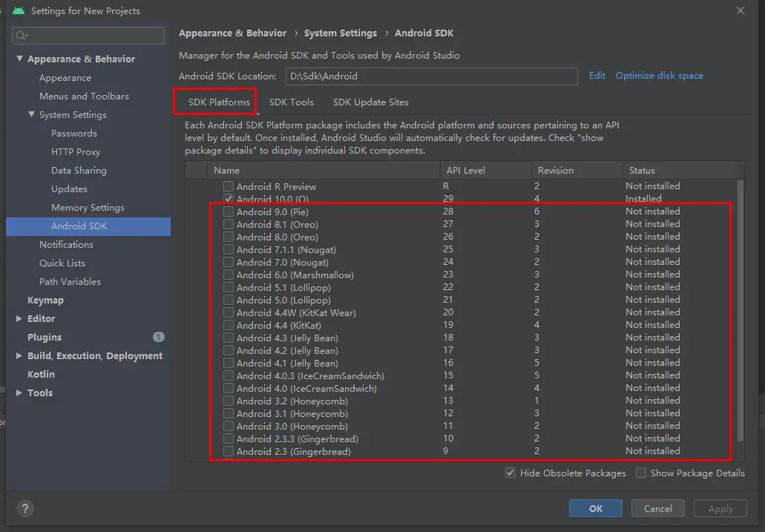Click the Optimize disk space link
The width and height of the screenshot is (765, 532).
(659, 76)
